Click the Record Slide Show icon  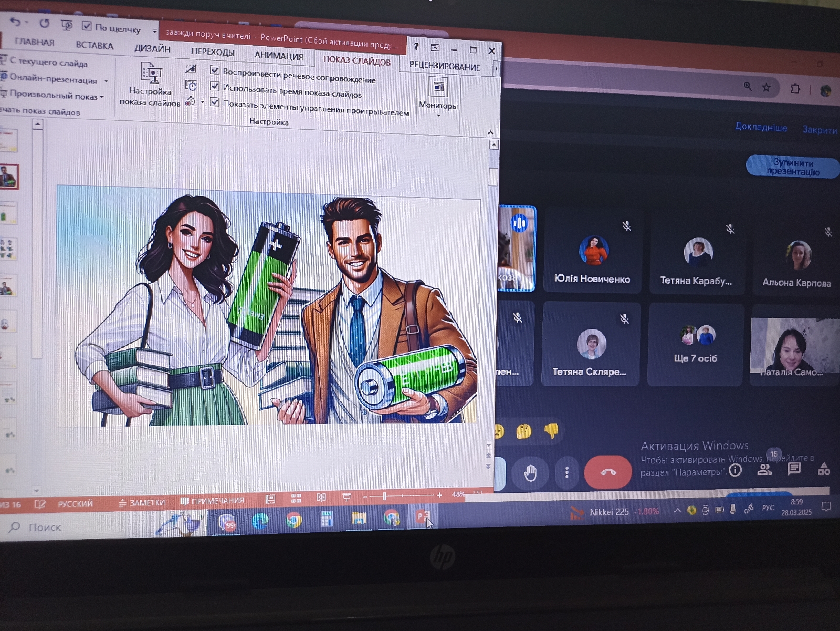[190, 101]
